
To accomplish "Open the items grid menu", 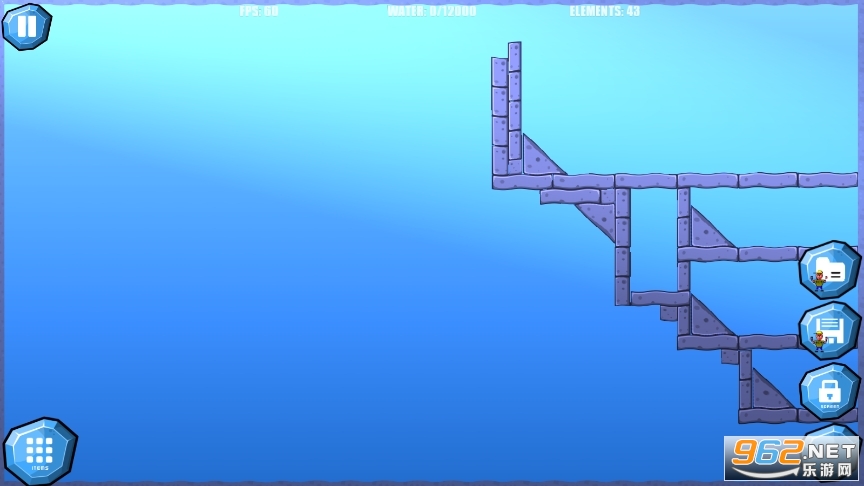I will 40,451.
